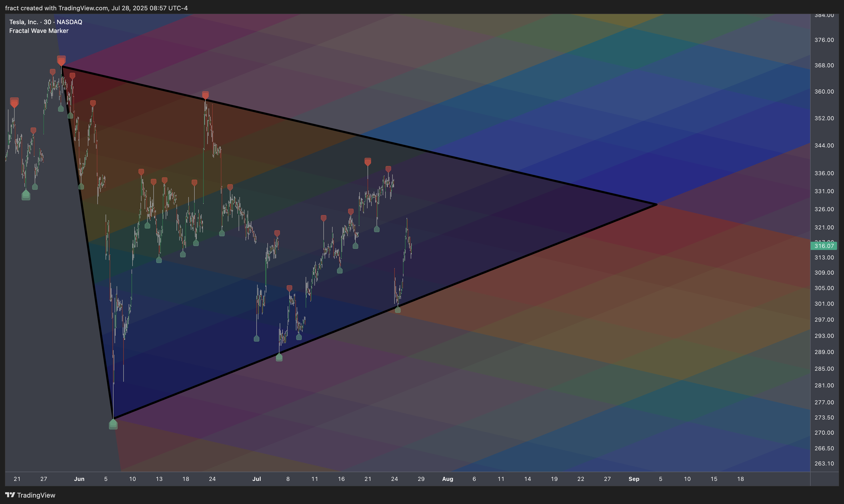Click the green 316.07 current price label
Screen dimensions: 844x504
click(824, 246)
